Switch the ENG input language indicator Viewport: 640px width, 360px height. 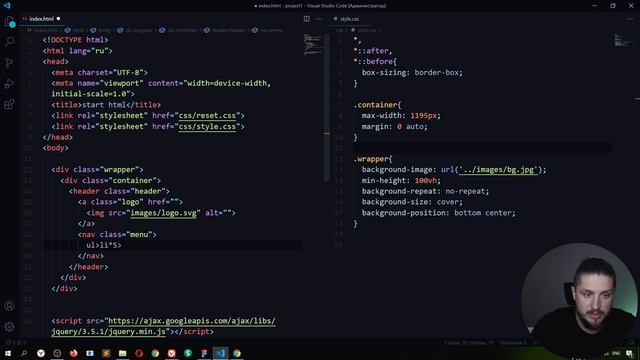(x=616, y=353)
